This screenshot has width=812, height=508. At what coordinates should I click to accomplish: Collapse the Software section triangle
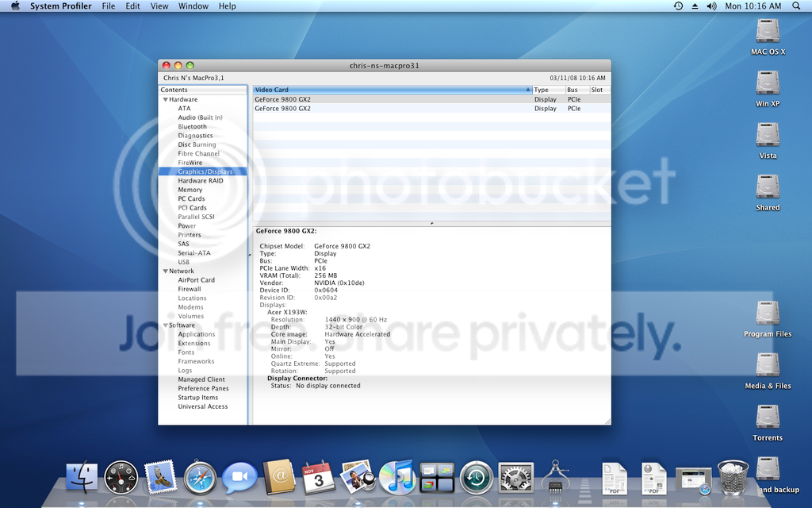(165, 325)
